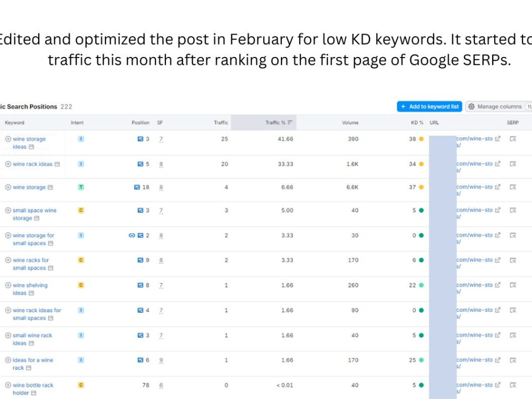
Task: Open the 'wine storage' keyword link
Action: [29, 187]
